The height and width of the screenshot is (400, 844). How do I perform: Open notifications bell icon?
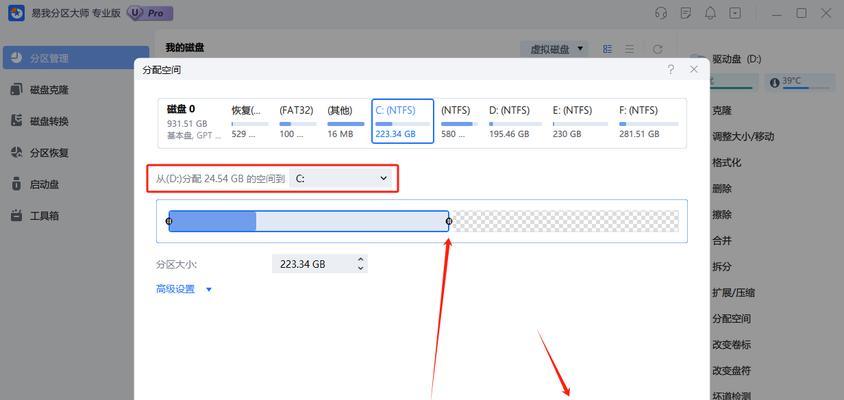pyautogui.click(x=711, y=13)
